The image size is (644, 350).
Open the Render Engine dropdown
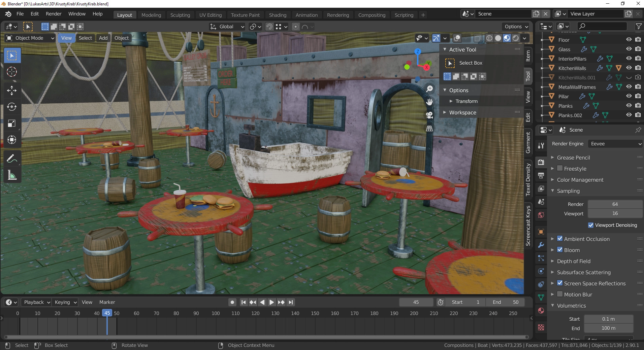615,144
